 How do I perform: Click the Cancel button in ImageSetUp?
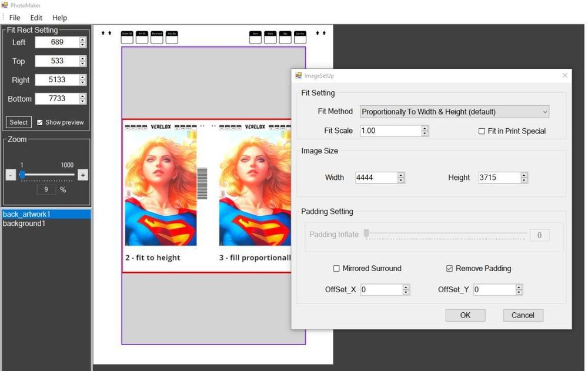[523, 315]
